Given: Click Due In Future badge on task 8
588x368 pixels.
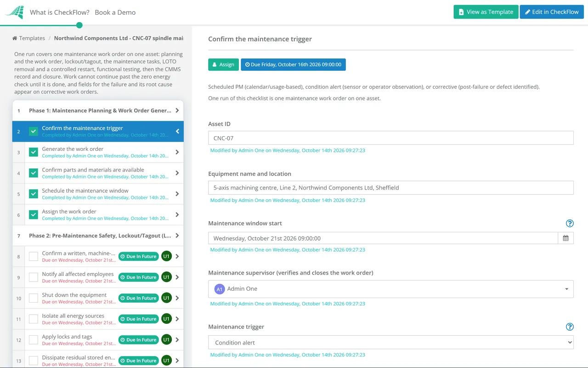Looking at the screenshot, I should pos(138,257).
